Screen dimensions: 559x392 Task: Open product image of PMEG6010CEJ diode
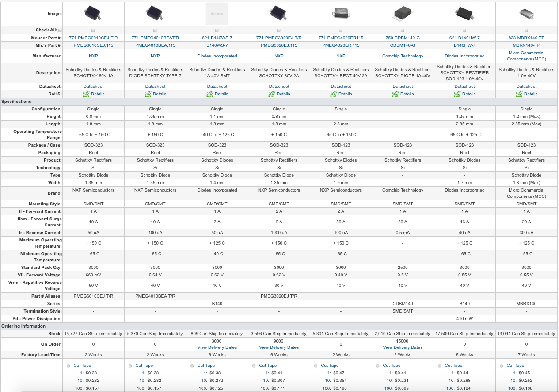(93, 14)
